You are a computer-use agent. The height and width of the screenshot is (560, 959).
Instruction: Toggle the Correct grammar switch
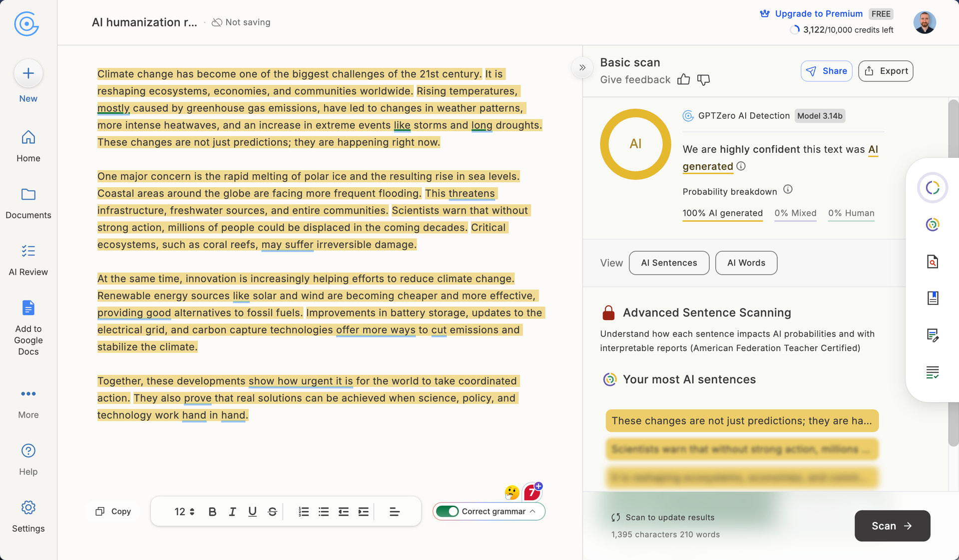pos(447,512)
